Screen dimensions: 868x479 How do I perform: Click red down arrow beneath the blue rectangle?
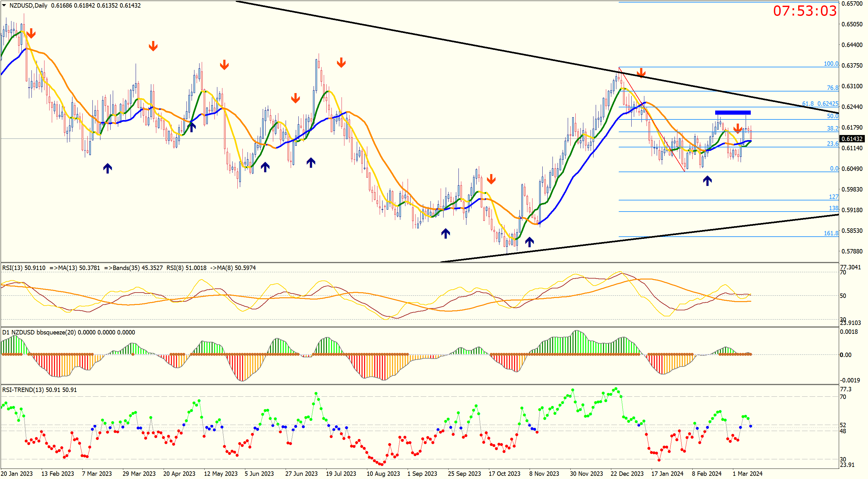(x=738, y=128)
